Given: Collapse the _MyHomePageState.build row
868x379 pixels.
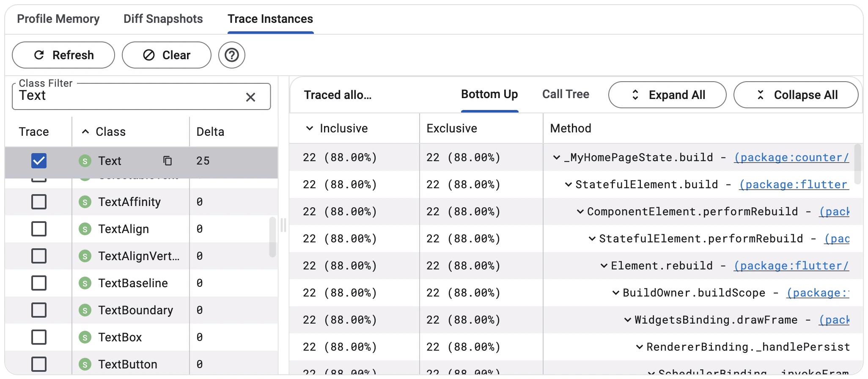Looking at the screenshot, I should pyautogui.click(x=557, y=158).
